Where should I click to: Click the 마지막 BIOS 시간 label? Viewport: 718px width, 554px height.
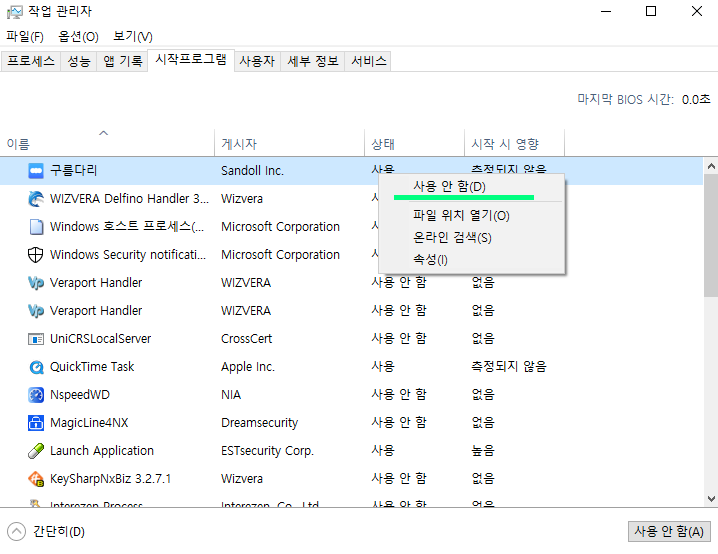click(x=625, y=99)
